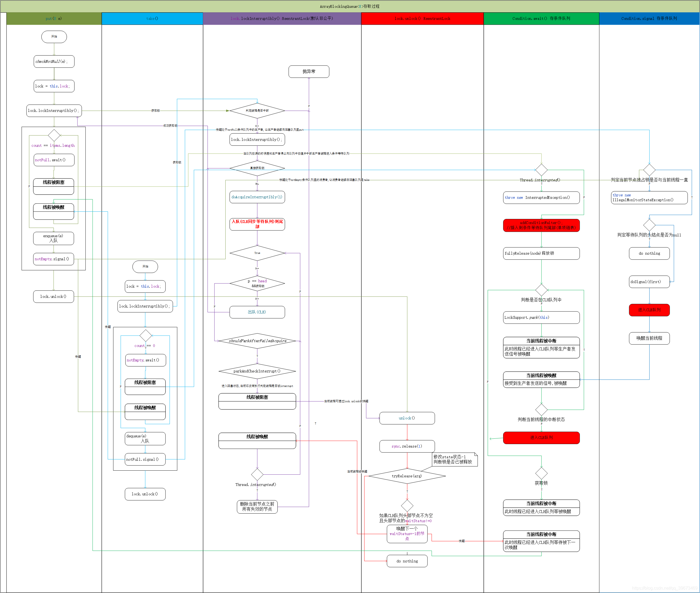Click the 'parkAndCheckInterrupt()' shape
Viewport: 700px width, 593px height.
coord(257,371)
